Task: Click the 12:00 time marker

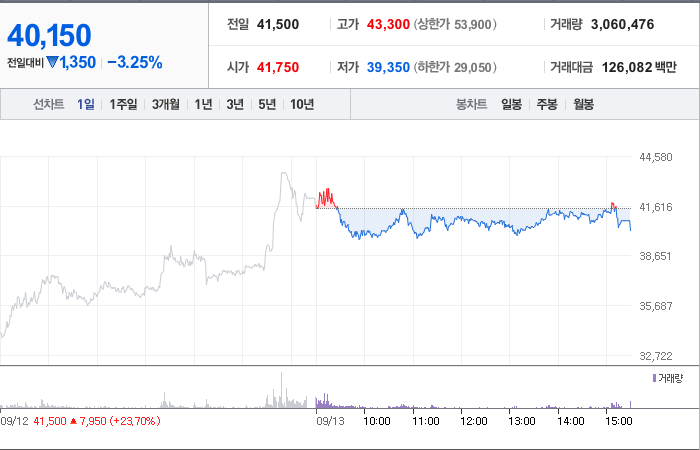Action: (474, 421)
